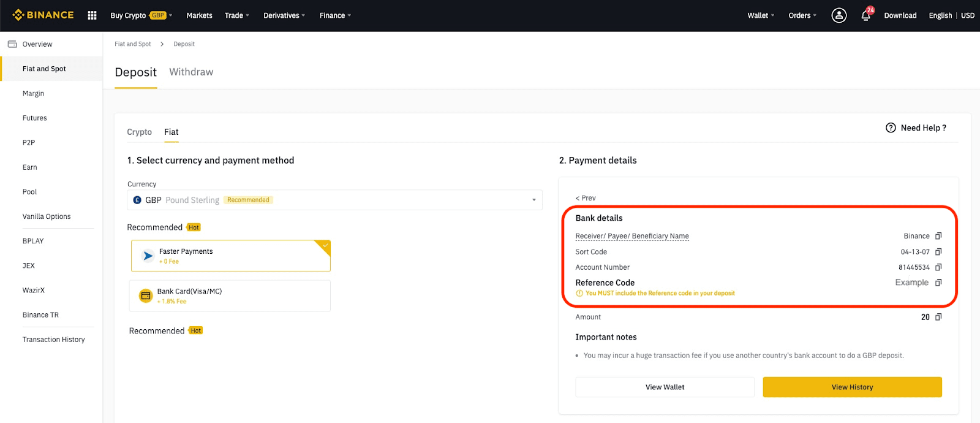Click the reference code warning info icon
The image size is (980, 423).
click(x=579, y=294)
